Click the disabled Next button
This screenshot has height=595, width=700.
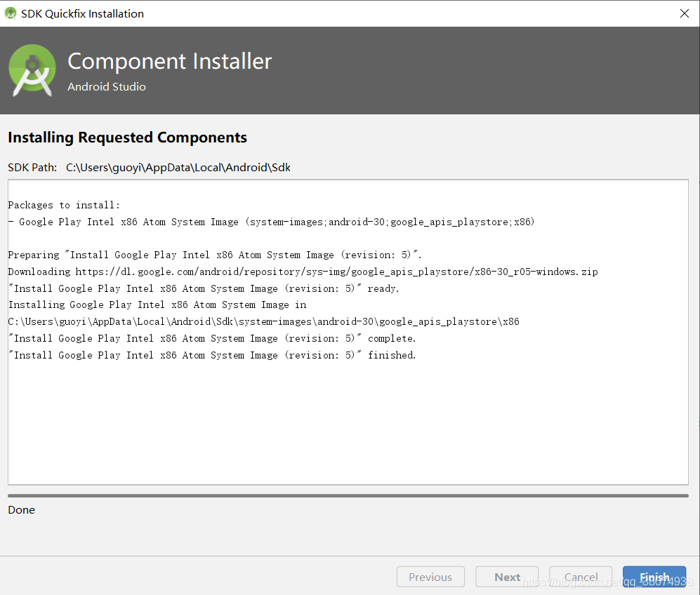pyautogui.click(x=507, y=577)
